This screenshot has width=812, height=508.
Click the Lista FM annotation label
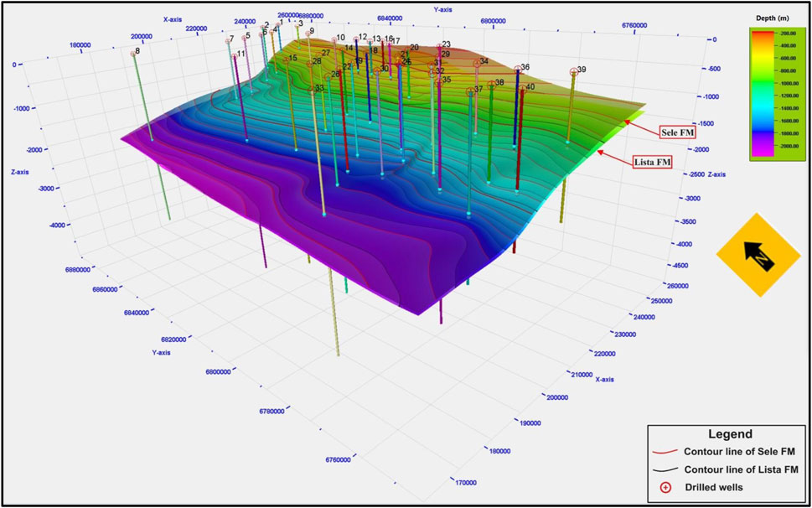click(x=652, y=162)
